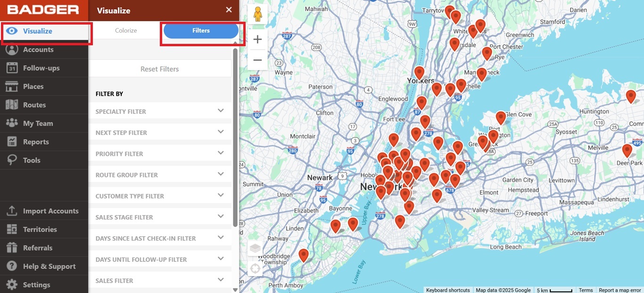Select the Tools lasso icon
The height and width of the screenshot is (293, 644).
12,160
